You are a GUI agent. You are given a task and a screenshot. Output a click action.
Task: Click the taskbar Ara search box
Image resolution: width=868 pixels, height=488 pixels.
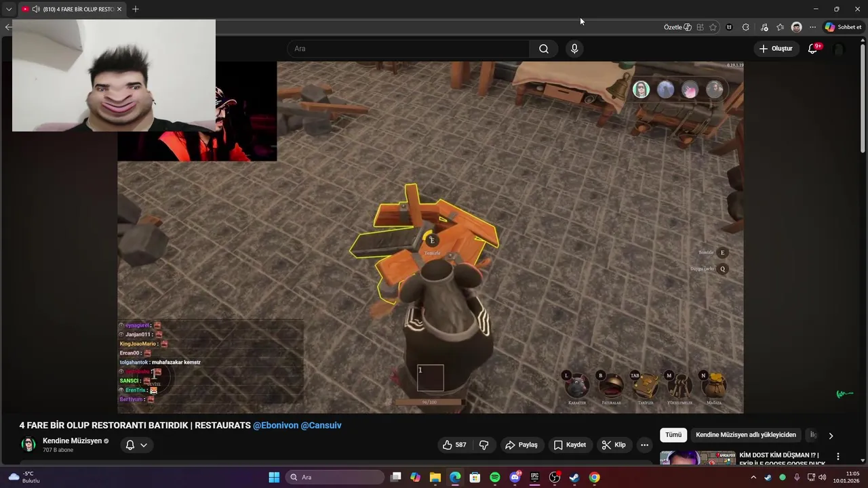coord(335,477)
